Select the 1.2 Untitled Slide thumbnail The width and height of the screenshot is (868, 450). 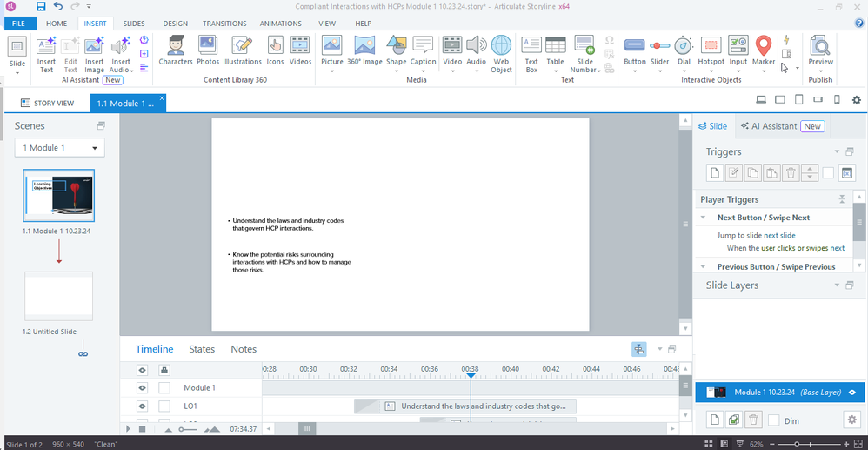tap(58, 297)
